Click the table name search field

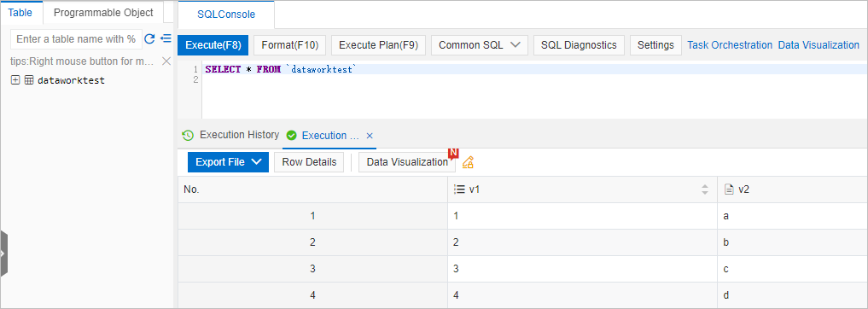pos(77,39)
